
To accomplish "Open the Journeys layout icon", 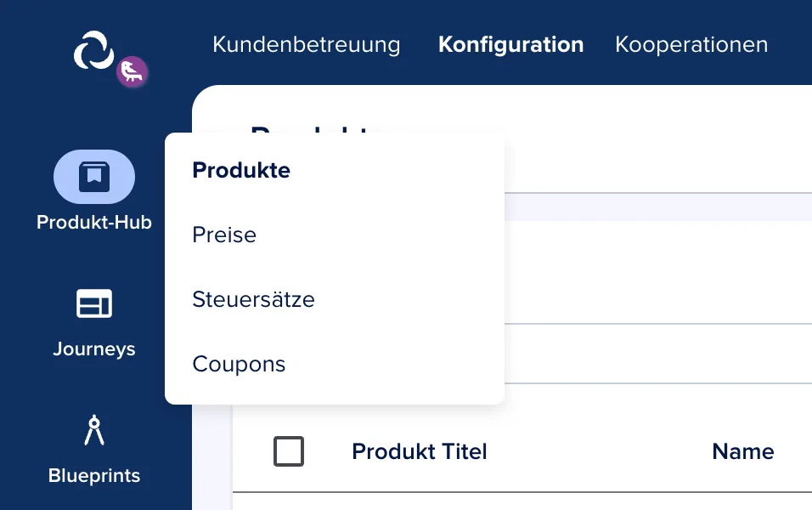I will tap(94, 303).
